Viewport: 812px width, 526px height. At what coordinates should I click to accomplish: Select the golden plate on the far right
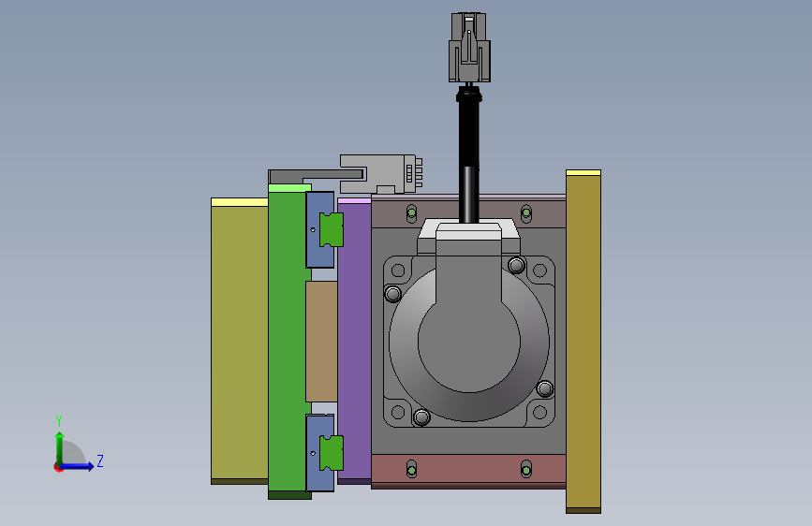583,342
